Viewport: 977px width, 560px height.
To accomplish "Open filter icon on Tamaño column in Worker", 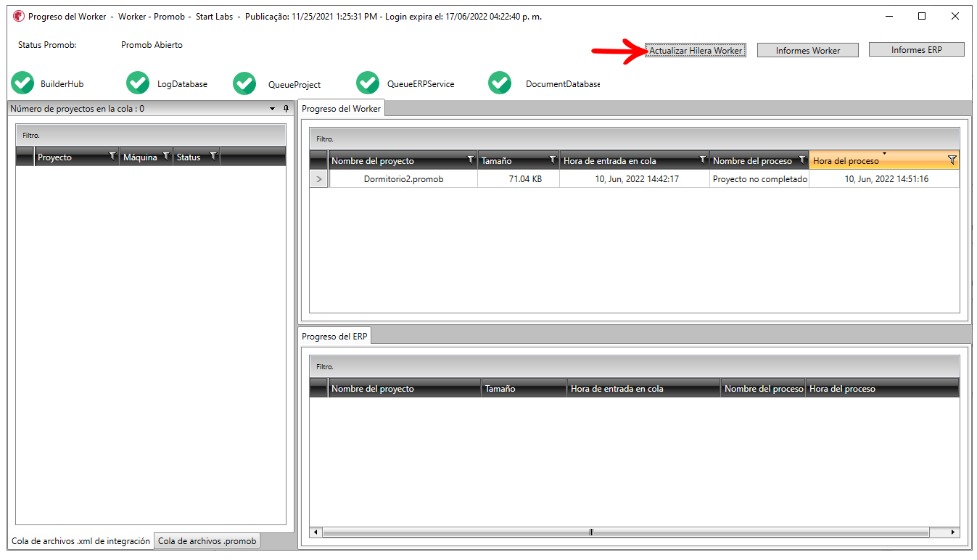I will (553, 160).
